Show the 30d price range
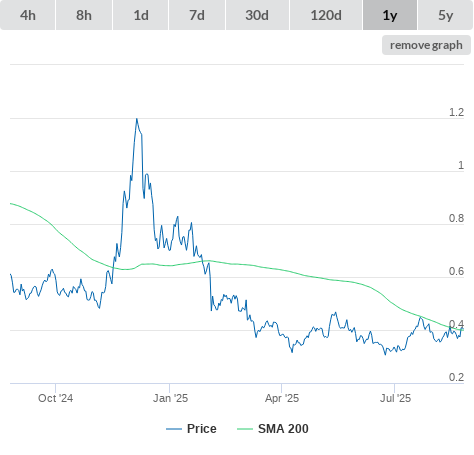The height and width of the screenshot is (455, 474). pos(257,15)
